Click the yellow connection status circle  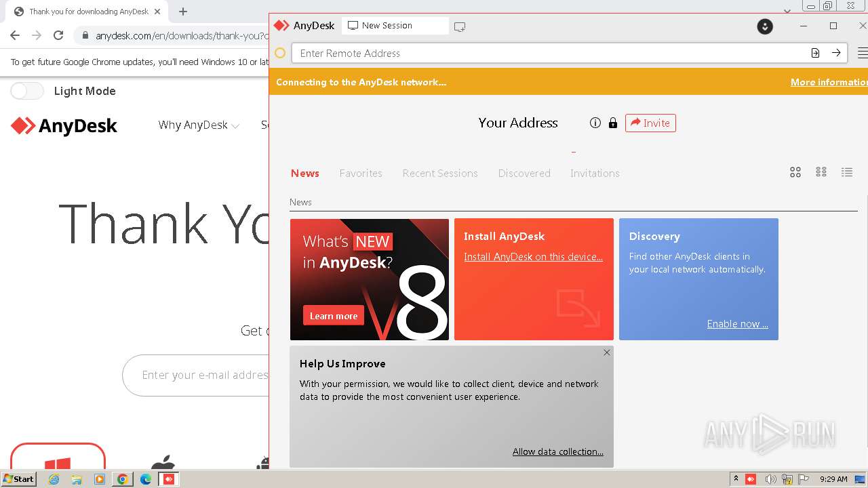pos(280,53)
